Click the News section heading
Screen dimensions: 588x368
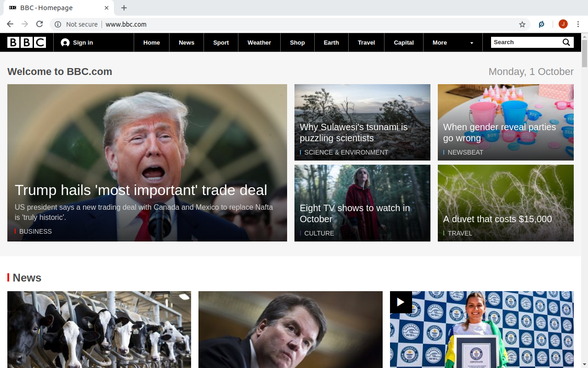click(27, 278)
